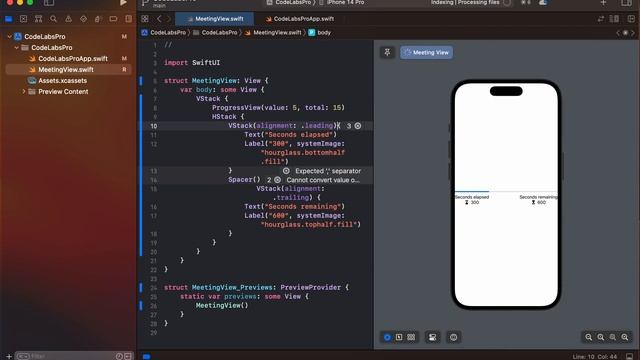
Task: Click CodeLabsPro project in jump bar
Action: (164, 32)
